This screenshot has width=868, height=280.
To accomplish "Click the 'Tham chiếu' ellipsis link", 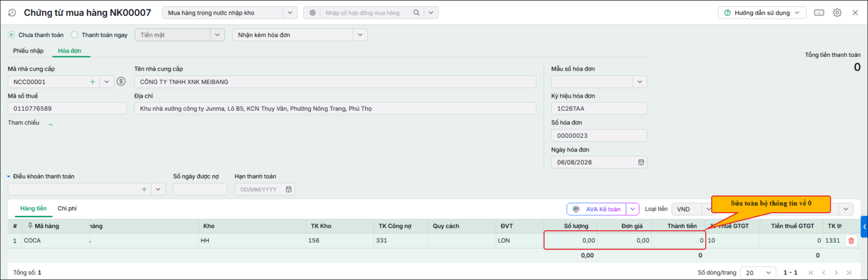I will coord(51,124).
